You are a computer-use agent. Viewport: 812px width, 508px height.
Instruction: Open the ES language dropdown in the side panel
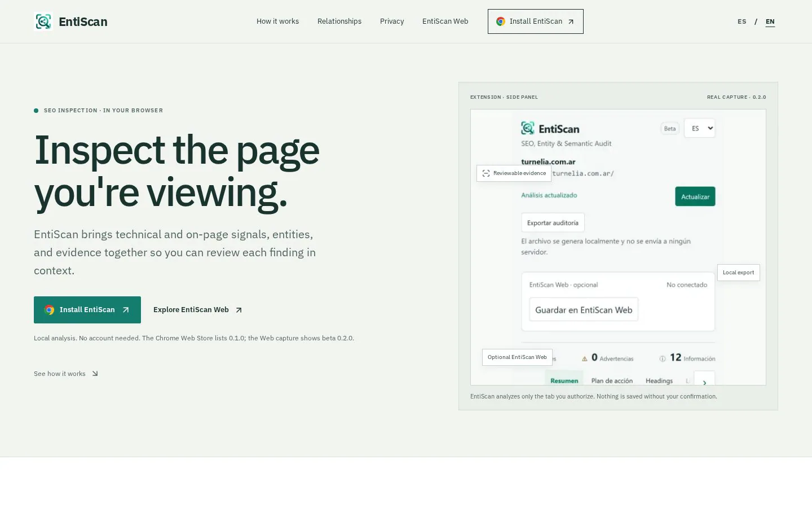click(x=699, y=128)
